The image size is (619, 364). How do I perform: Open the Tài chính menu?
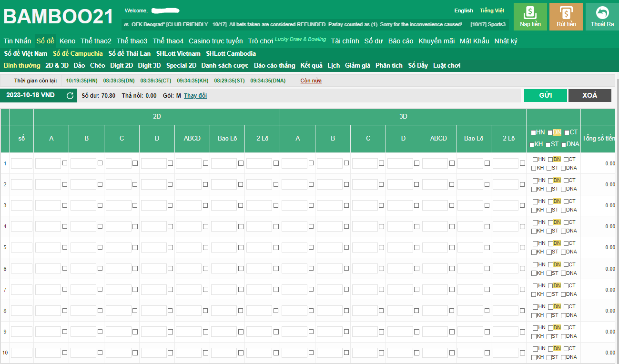[x=345, y=41]
